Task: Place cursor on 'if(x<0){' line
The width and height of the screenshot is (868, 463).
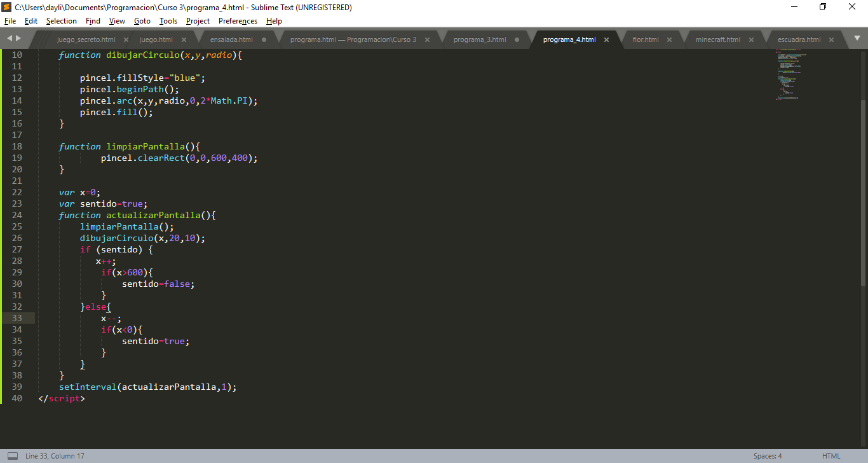Action: [x=121, y=329]
